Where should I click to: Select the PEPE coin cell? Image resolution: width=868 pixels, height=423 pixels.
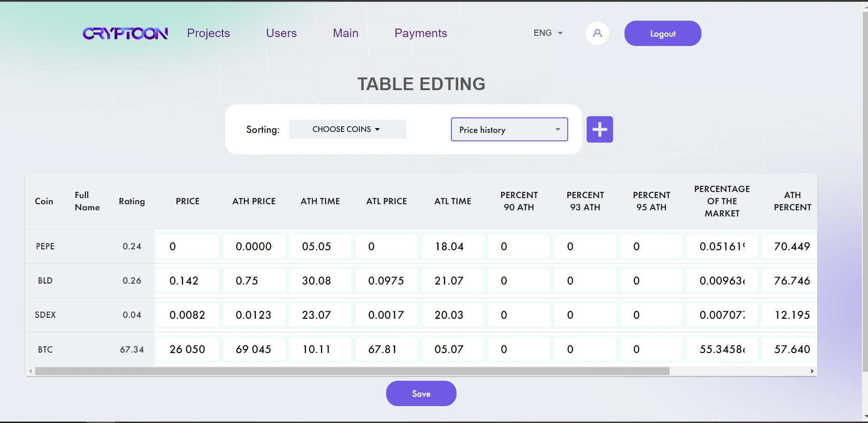pyautogui.click(x=46, y=246)
